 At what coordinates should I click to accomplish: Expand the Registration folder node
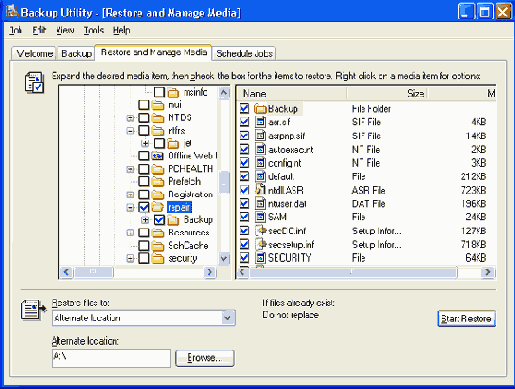[x=130, y=195]
